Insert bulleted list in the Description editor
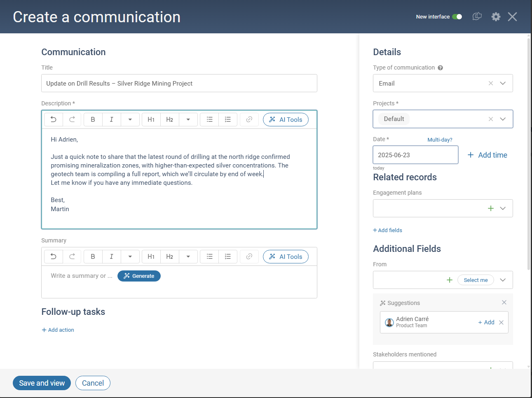Image resolution: width=532 pixels, height=398 pixels. [209, 119]
